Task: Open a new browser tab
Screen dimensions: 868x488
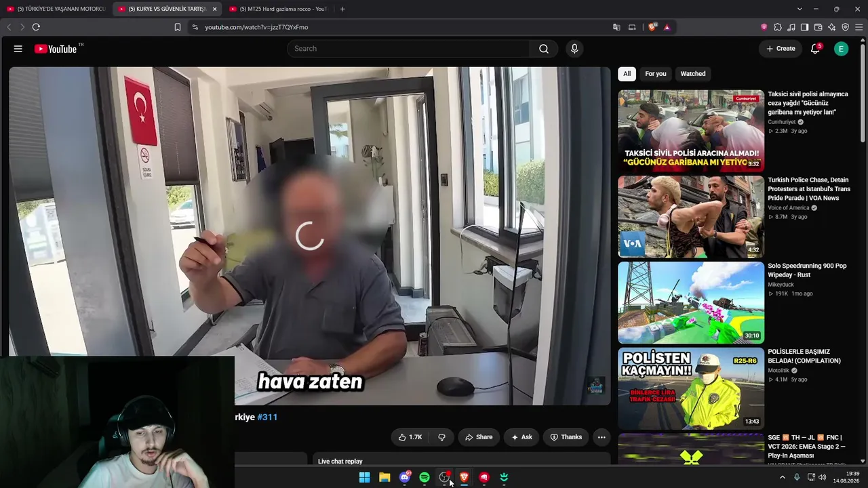Action: (342, 9)
